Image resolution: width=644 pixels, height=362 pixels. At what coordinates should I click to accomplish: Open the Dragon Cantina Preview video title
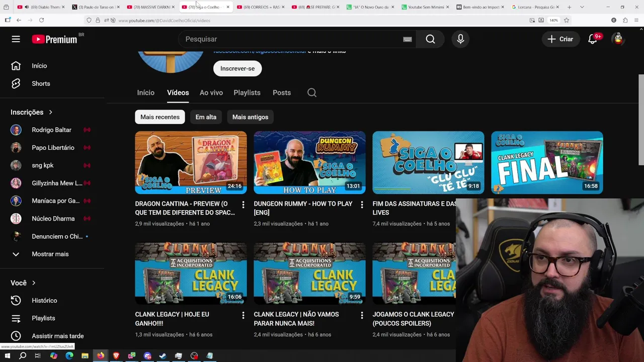click(x=185, y=208)
